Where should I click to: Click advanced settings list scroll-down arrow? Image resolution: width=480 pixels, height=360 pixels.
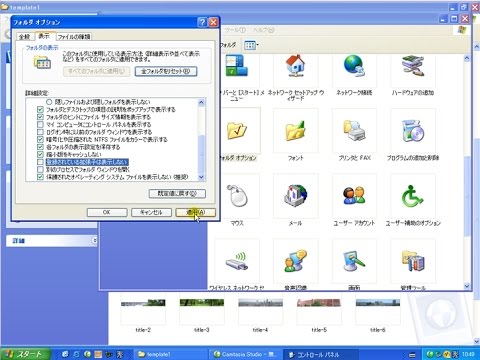click(201, 177)
